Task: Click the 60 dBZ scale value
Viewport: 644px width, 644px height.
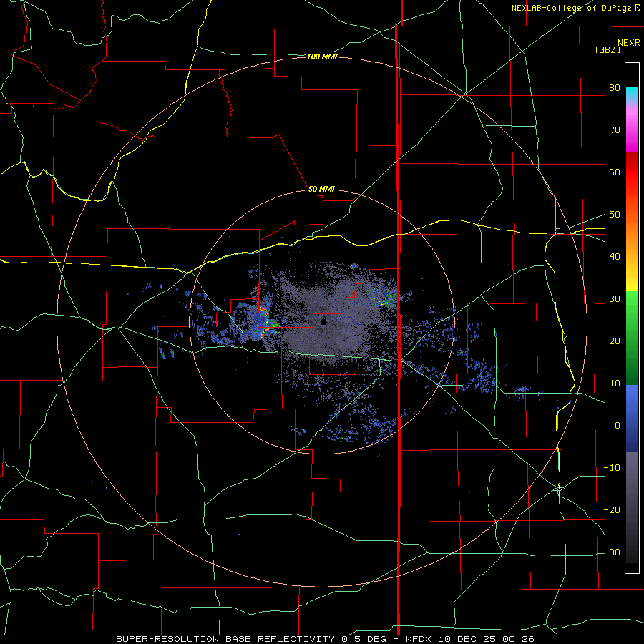Action: tap(615, 172)
